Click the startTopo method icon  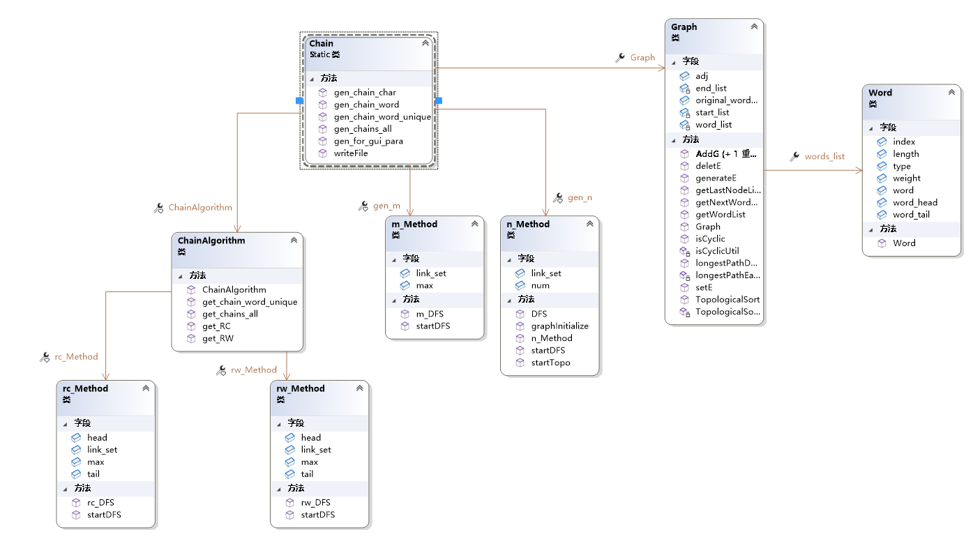pyautogui.click(x=520, y=363)
